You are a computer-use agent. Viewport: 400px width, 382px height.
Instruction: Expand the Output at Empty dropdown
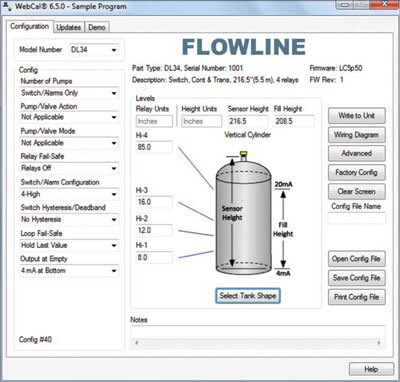[69, 270]
